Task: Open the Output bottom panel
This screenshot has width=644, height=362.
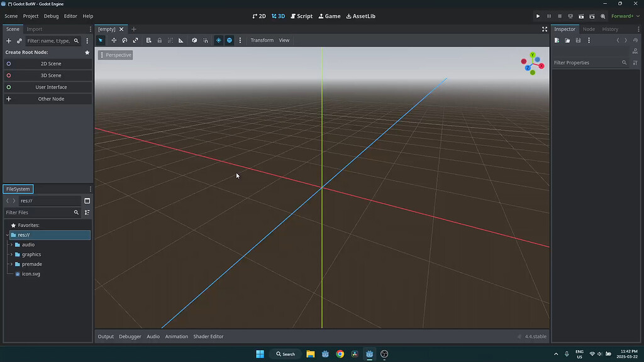Action: pyautogui.click(x=106, y=337)
